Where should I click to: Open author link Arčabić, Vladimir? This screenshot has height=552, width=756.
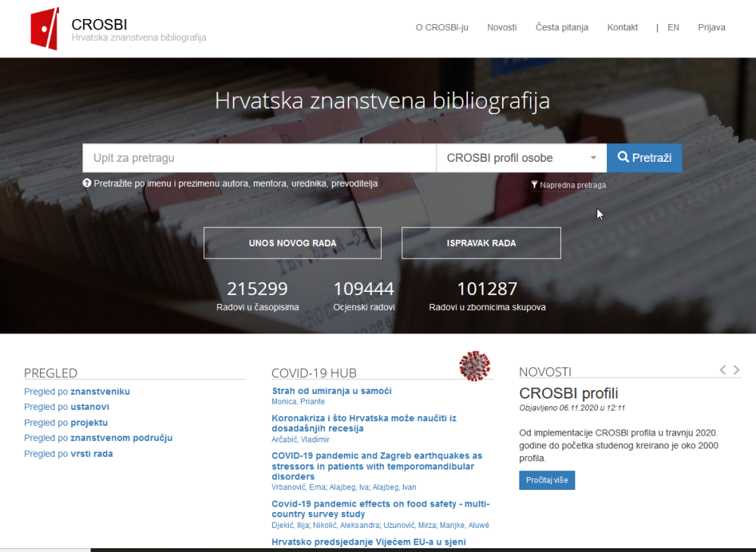300,439
